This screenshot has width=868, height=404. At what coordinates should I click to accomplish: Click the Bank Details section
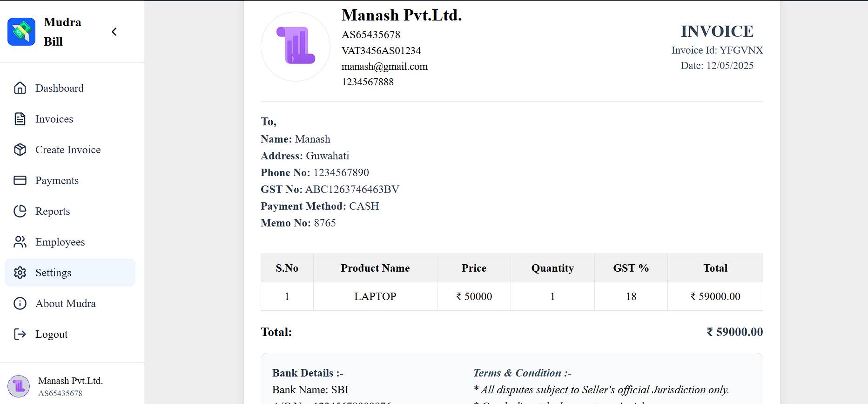pos(307,373)
